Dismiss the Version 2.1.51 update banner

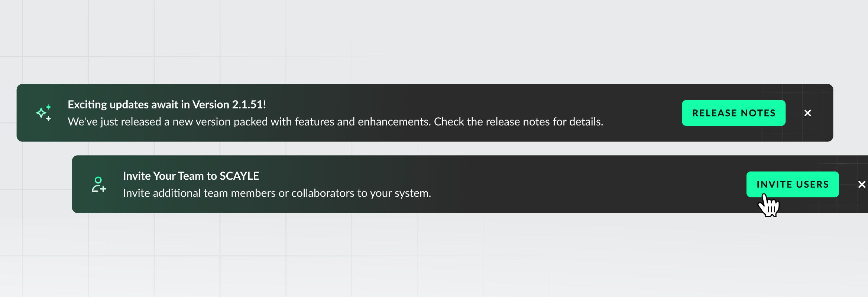pyautogui.click(x=807, y=113)
